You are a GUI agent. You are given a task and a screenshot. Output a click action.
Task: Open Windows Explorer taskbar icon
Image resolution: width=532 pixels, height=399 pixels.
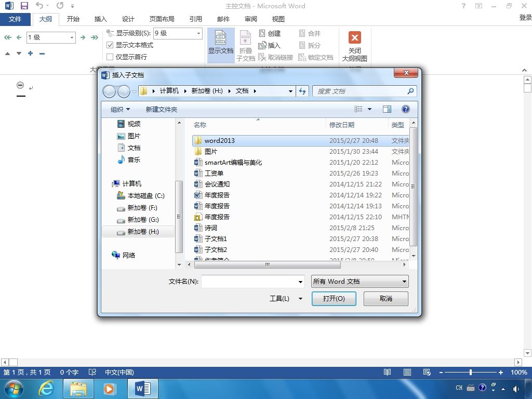point(78,389)
